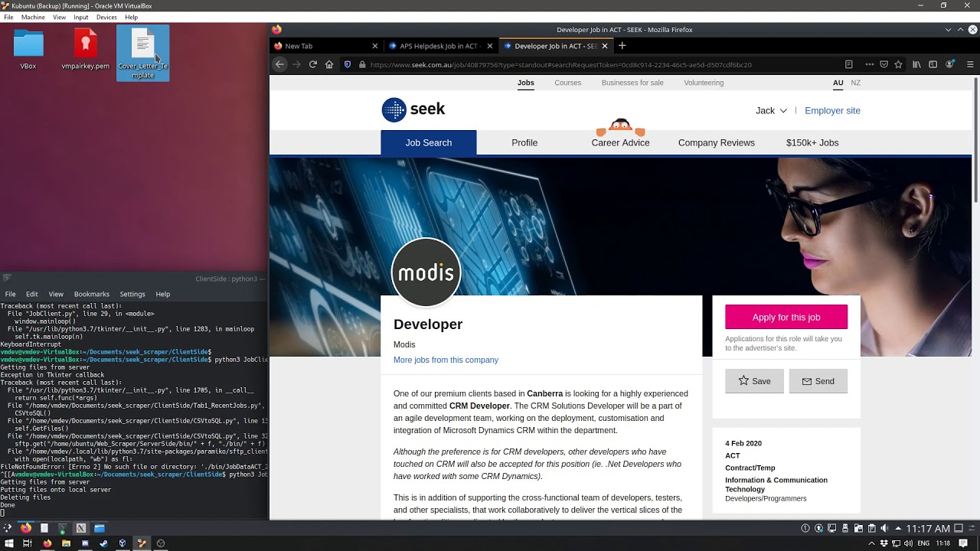Open Firefox home page
This screenshot has height=551, width=980.
point(329,65)
